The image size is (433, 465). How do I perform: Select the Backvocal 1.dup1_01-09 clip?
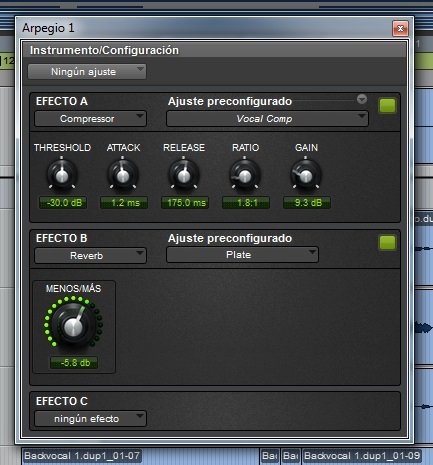tap(362, 456)
